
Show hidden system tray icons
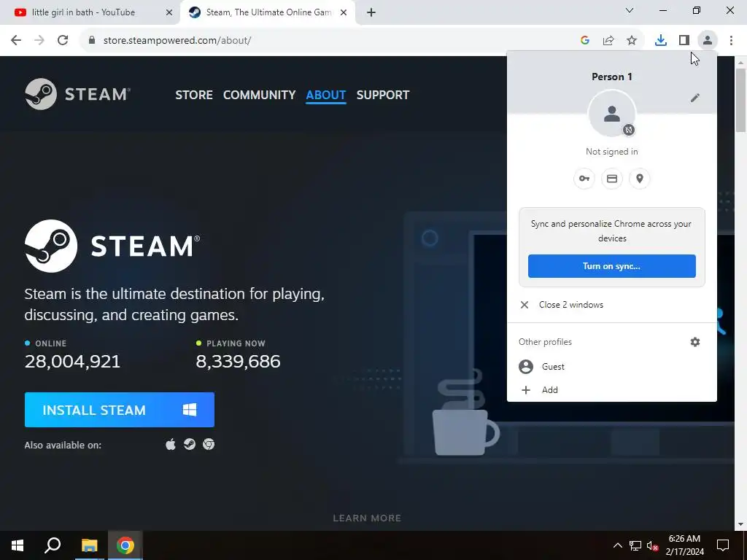click(617, 545)
